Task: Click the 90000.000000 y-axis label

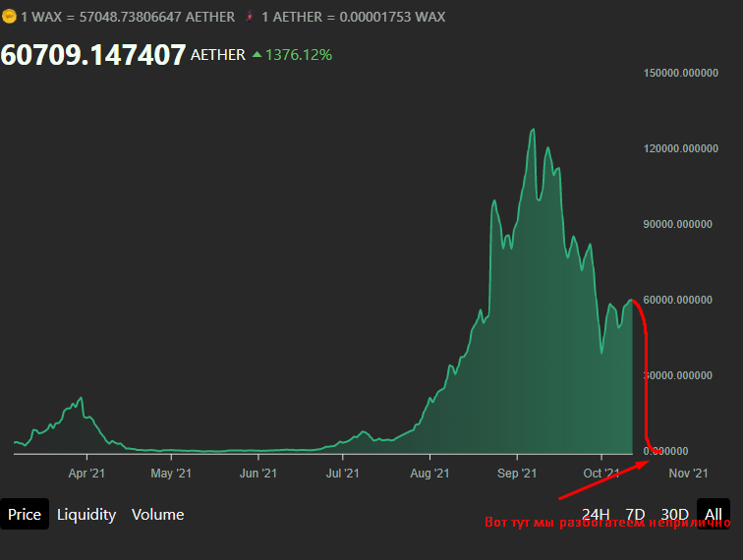Action: click(x=677, y=225)
